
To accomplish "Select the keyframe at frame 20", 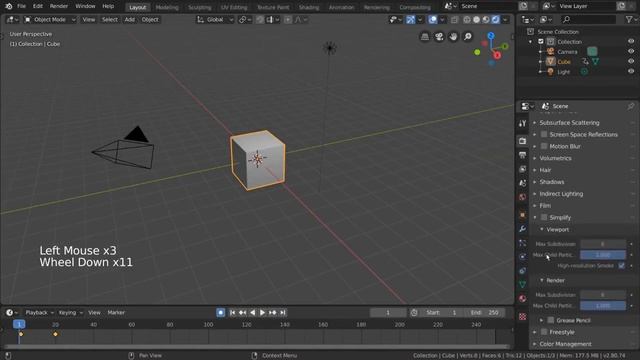I will pos(56,334).
